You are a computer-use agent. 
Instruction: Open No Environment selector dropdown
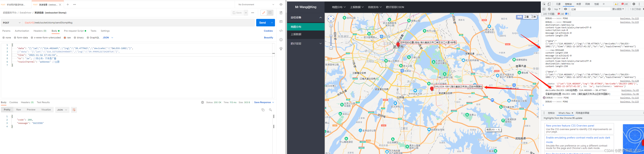tap(256, 4)
